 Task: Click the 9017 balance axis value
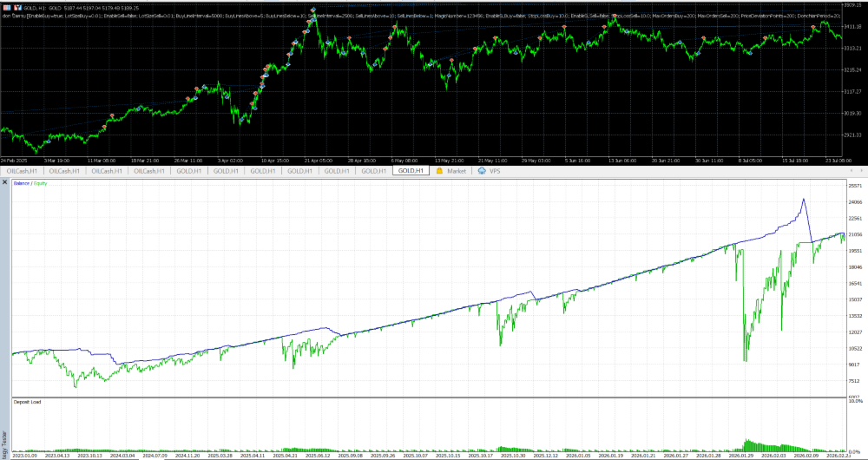(854, 365)
